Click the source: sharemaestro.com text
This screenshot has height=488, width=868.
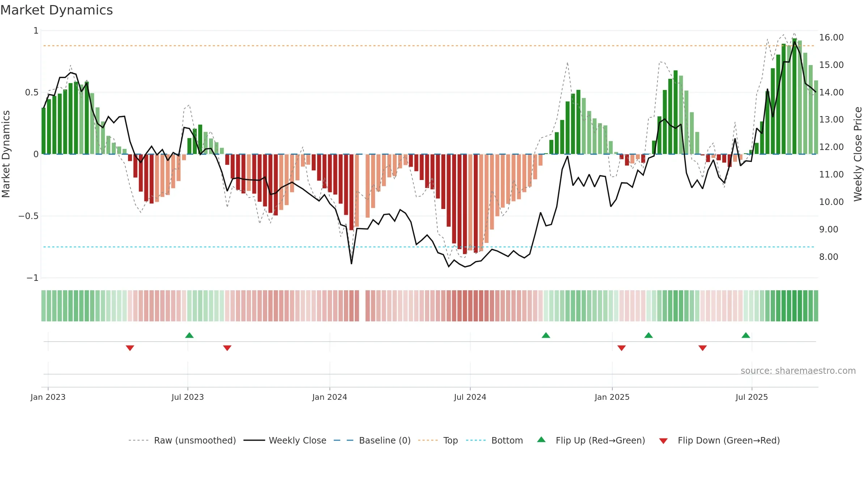coord(798,371)
